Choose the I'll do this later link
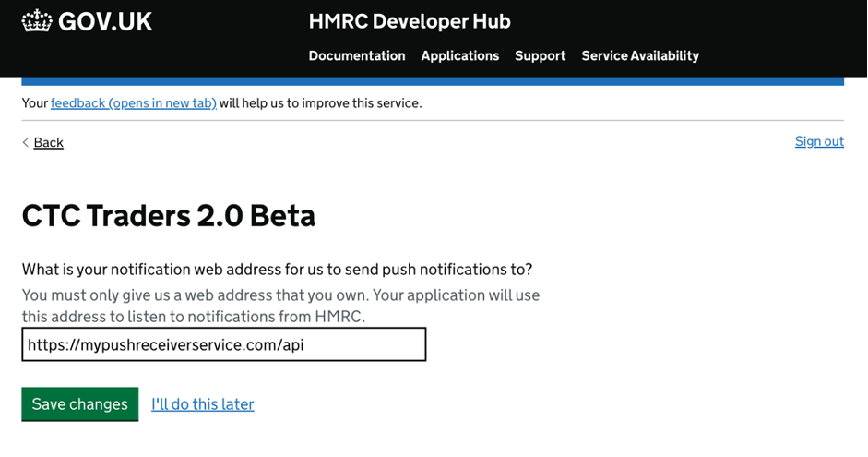 point(203,404)
